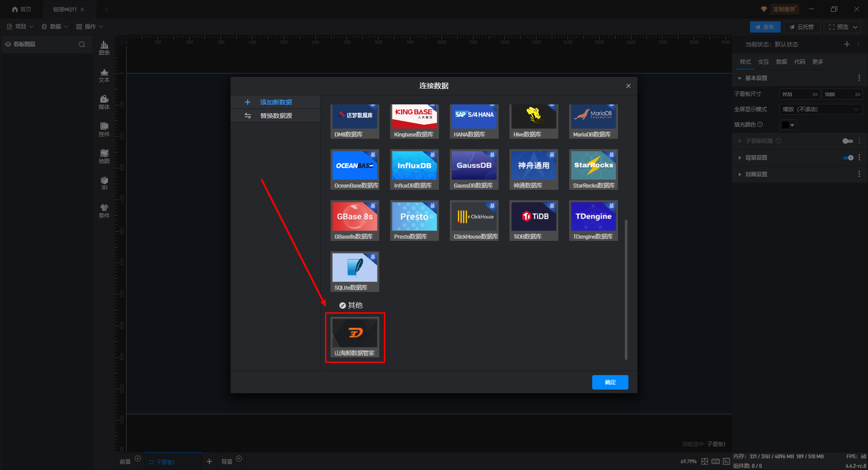This screenshot has height=470, width=868.
Task: Collapse the 基本设置 section
Action: click(x=740, y=78)
